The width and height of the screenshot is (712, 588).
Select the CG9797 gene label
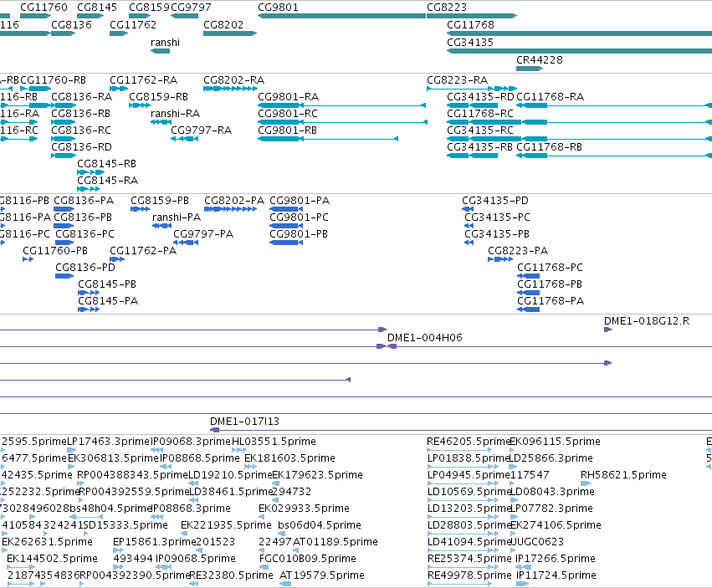coord(191,8)
